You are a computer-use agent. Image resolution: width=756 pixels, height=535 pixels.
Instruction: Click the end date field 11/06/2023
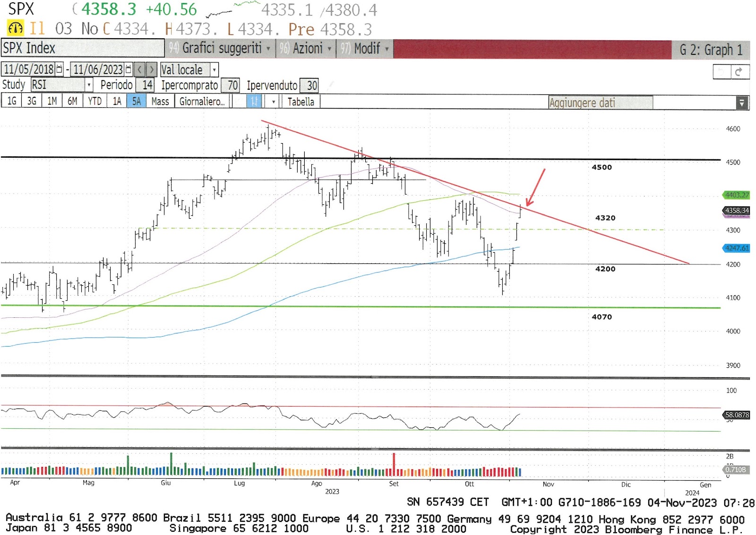coord(98,69)
